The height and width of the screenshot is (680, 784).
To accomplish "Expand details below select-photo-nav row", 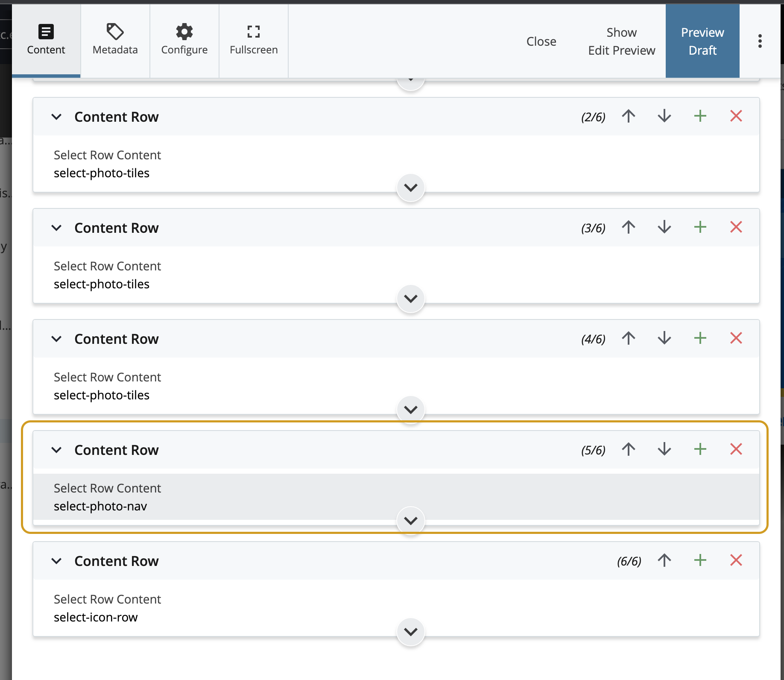I will [411, 521].
